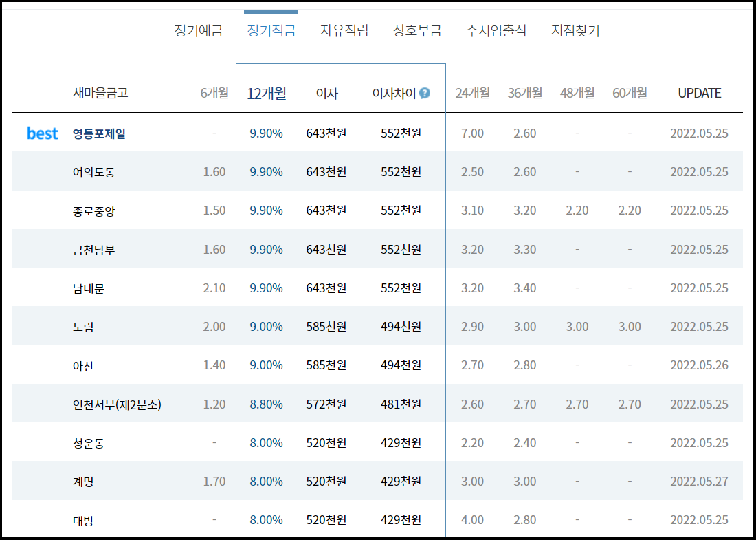Open the 영등포제일 branch link

[100, 133]
